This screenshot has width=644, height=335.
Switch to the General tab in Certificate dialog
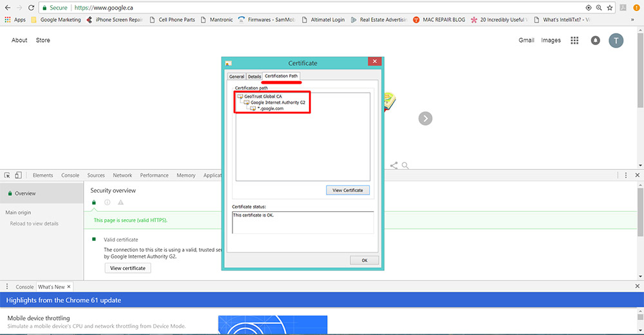[x=236, y=77]
